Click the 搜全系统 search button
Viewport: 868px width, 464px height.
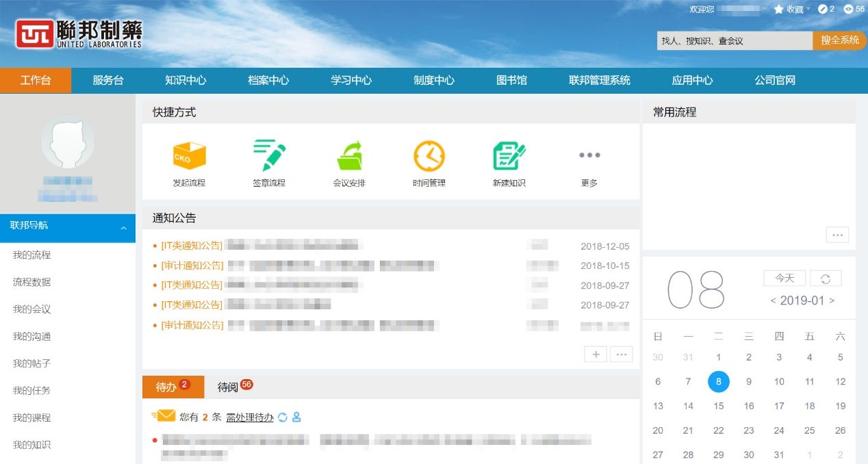839,40
